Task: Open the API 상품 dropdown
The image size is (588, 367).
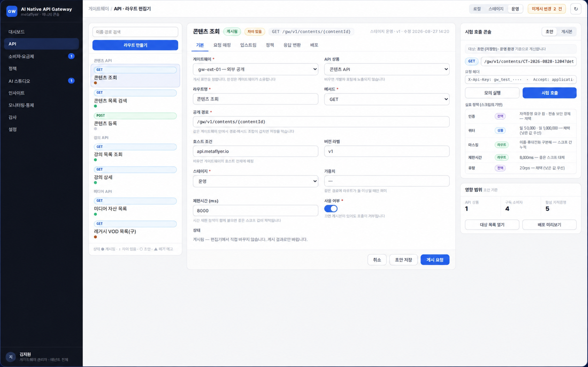Action: [387, 69]
